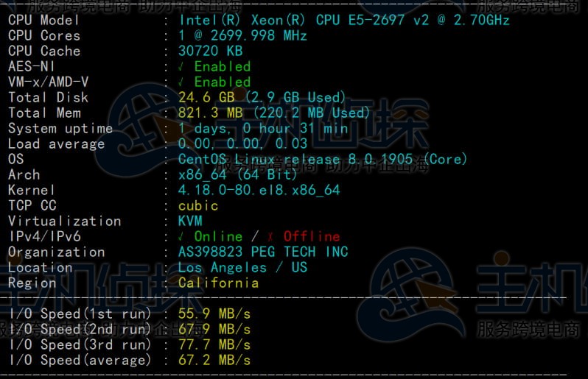This screenshot has width=588, height=379.
Task: Select the value '1 @ 2699.998 MHz'
Action: 242,35
